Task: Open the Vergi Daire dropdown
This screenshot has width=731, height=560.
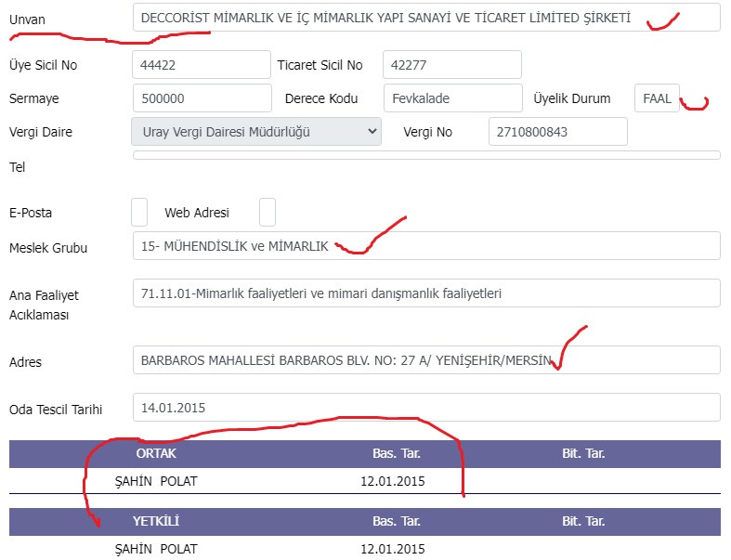Action: click(x=256, y=132)
